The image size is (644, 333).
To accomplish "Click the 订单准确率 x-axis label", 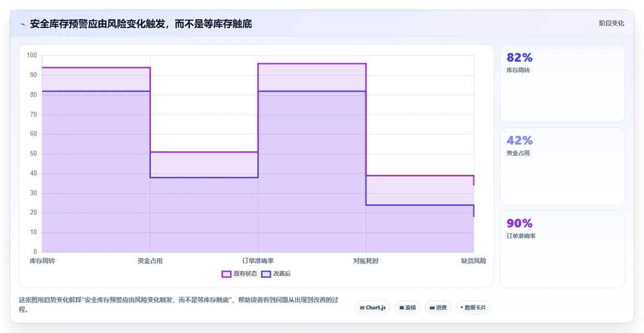I will point(258,261).
